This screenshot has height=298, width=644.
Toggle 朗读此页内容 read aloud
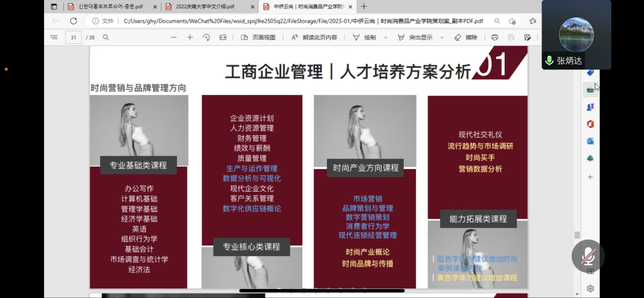314,37
